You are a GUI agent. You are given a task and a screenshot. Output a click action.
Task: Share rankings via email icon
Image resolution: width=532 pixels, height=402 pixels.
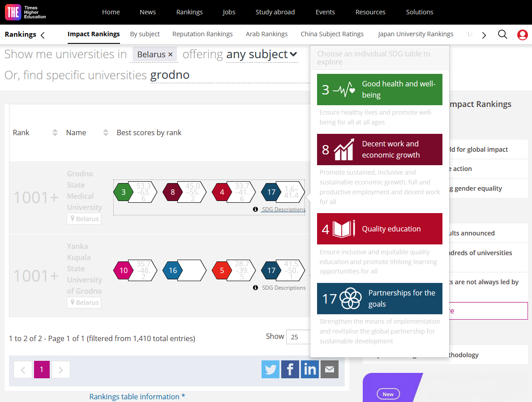point(330,369)
